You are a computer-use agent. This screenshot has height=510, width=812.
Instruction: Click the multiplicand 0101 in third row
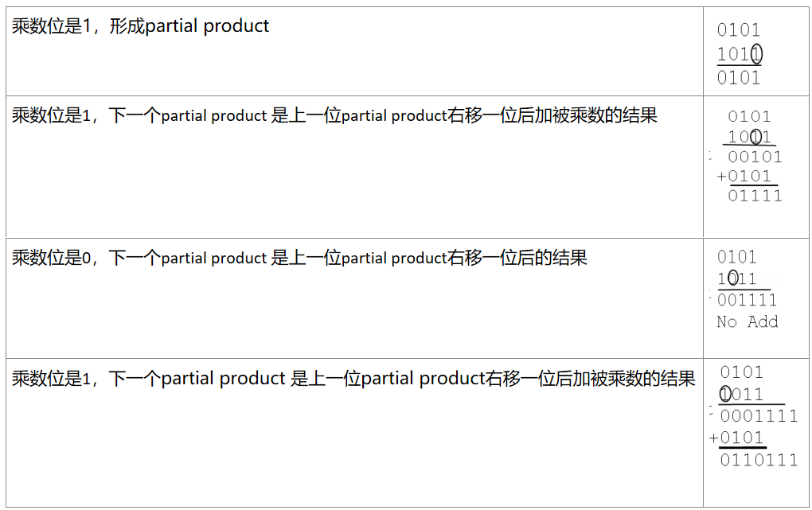pos(736,257)
